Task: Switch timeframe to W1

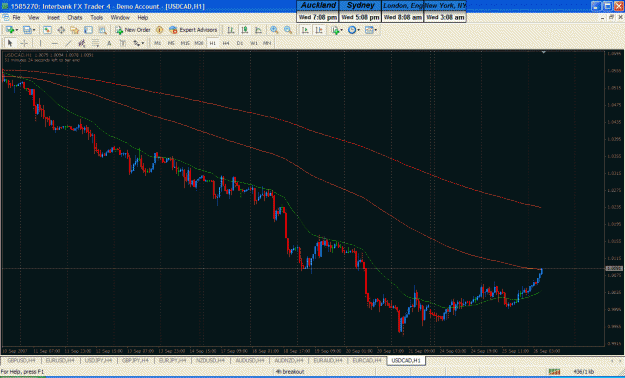Action: pos(254,43)
